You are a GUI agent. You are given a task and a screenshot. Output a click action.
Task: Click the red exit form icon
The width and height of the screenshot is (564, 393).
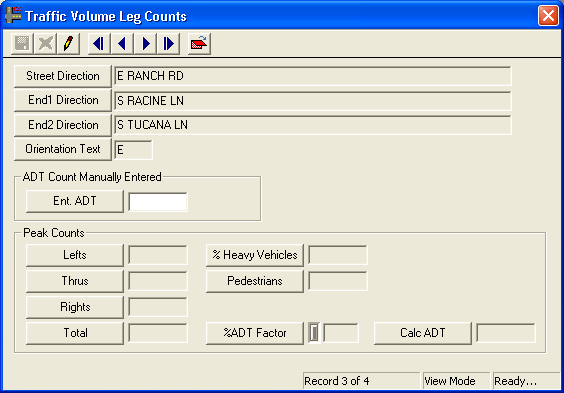[x=199, y=44]
